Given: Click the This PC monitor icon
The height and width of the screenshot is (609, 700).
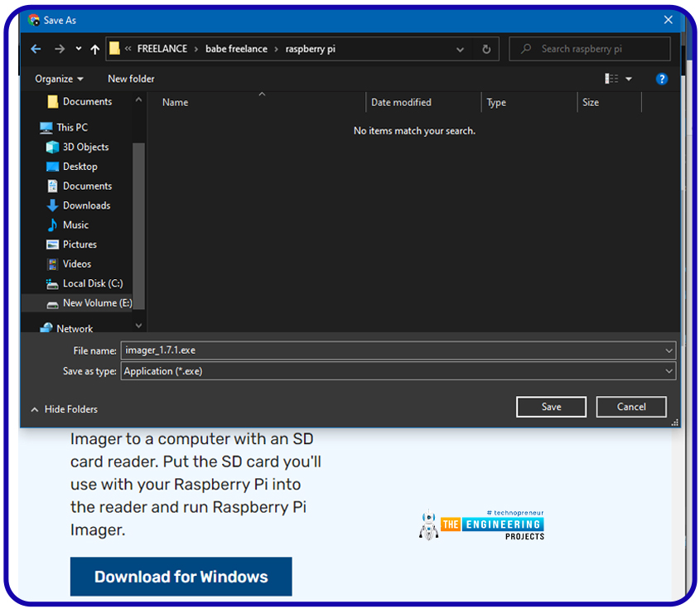Looking at the screenshot, I should [x=46, y=128].
